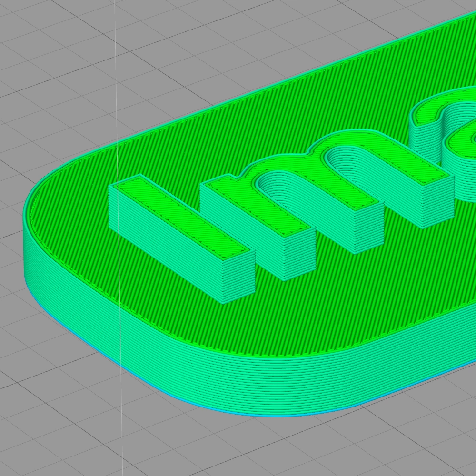This screenshot has width=476, height=476.
Task: Click the empty build plate grid at bottom-left
Action: [48, 405]
